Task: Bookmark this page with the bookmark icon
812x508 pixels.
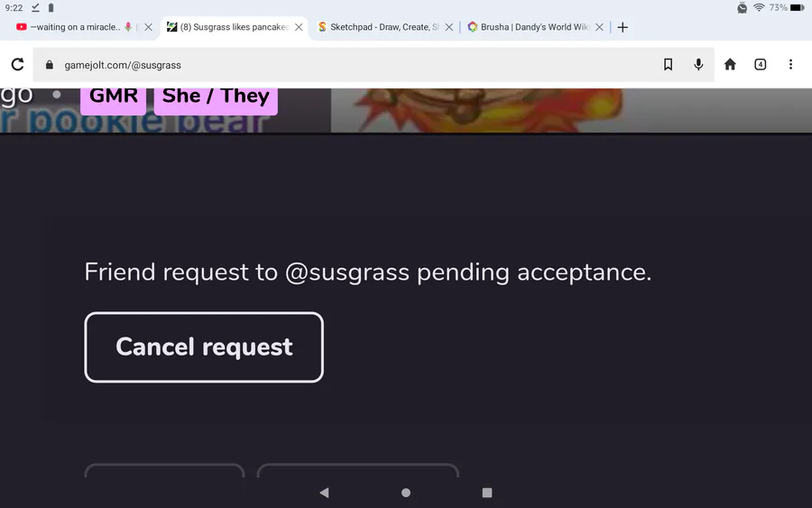Action: (x=668, y=64)
